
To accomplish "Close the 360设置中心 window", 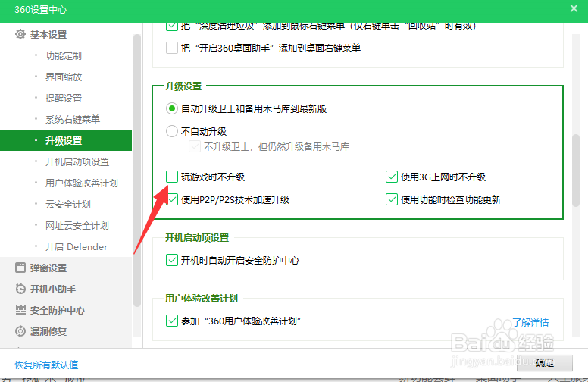I will 574,8.
